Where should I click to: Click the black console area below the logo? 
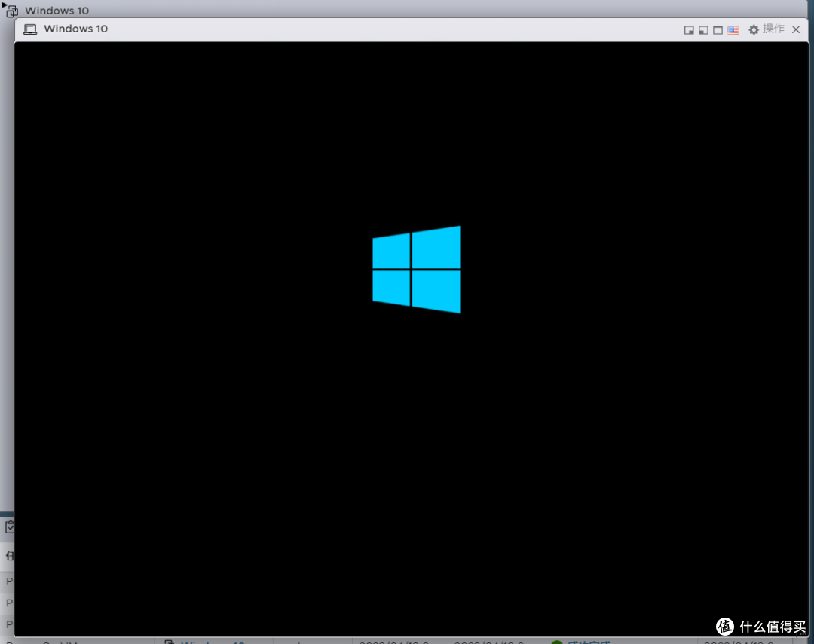click(416, 452)
